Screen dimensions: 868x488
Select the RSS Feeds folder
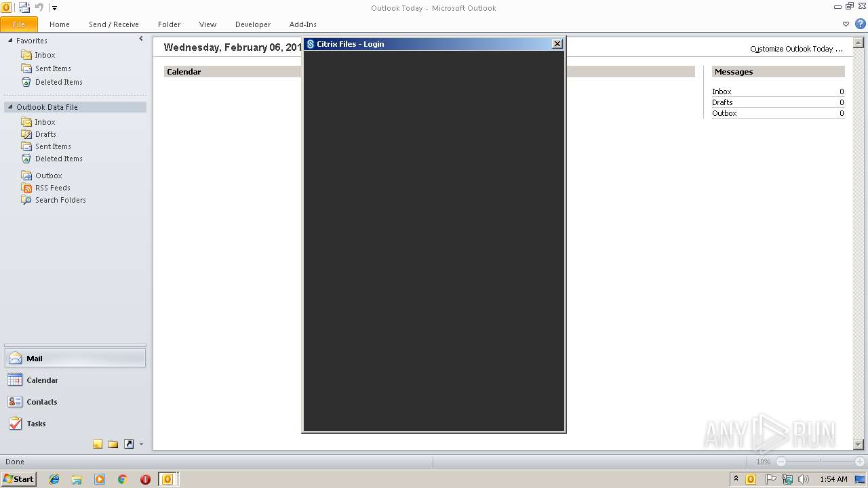click(52, 188)
